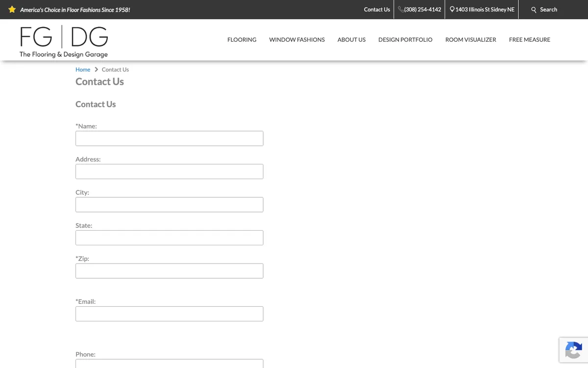Focus the Email input field
588x368 pixels.
(x=169, y=314)
